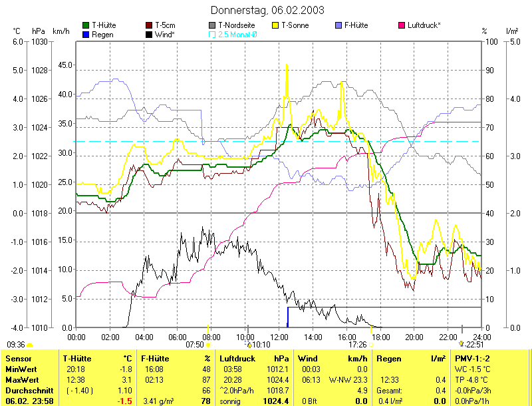Select the black Wind legend square

tap(149, 34)
